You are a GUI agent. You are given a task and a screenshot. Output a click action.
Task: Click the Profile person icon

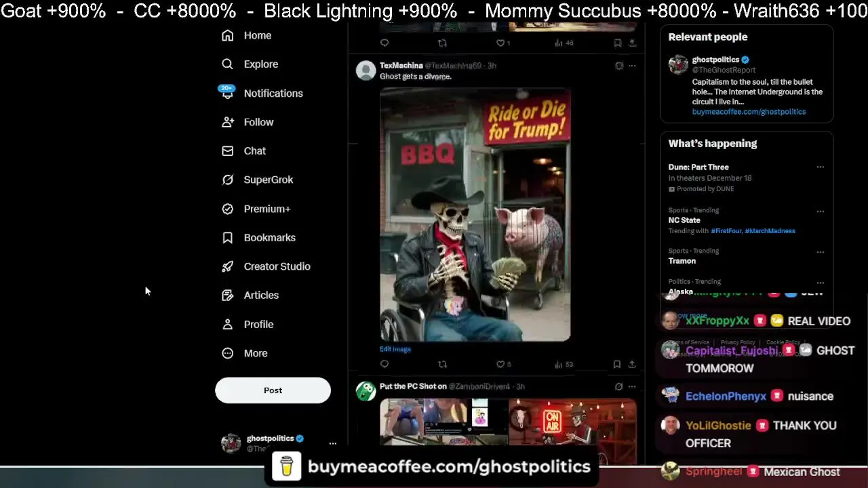tap(227, 324)
